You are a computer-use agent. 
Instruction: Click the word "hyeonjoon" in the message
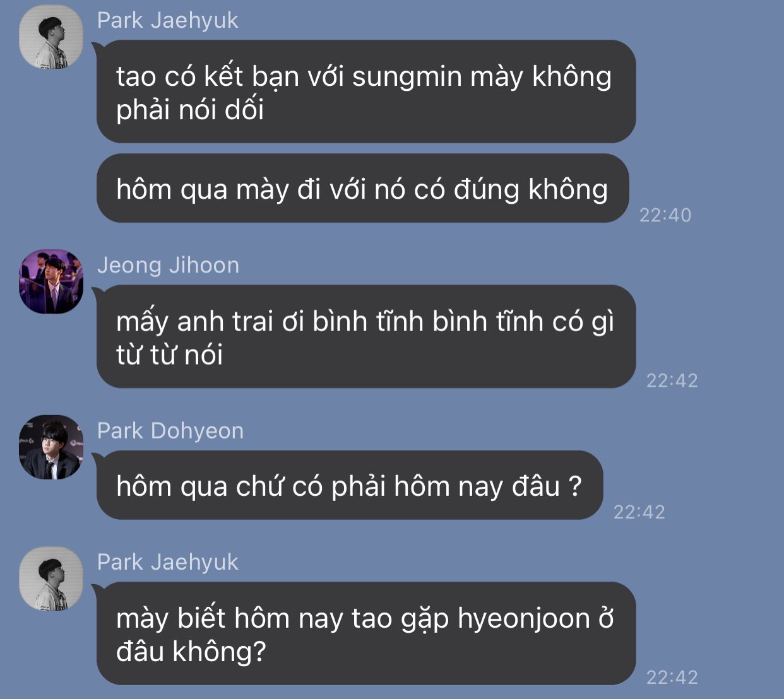coord(523,619)
